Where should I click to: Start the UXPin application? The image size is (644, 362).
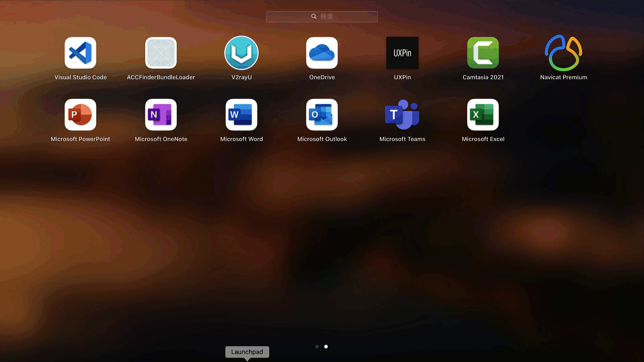[x=402, y=53]
